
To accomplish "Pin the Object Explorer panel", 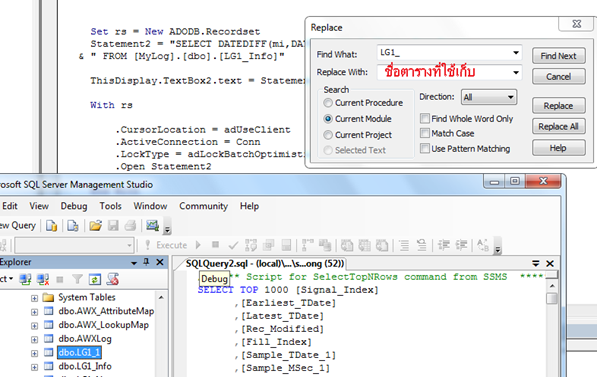I will coord(146,262).
